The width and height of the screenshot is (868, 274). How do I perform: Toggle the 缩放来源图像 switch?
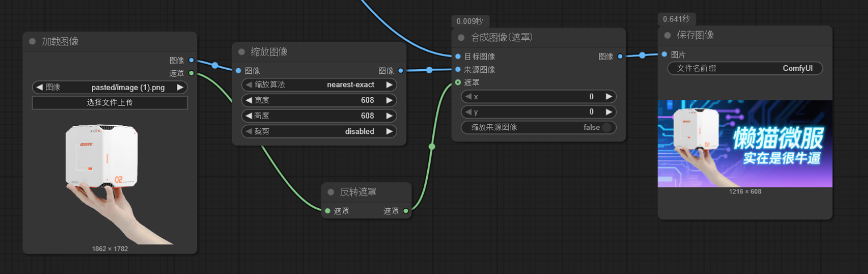point(607,127)
